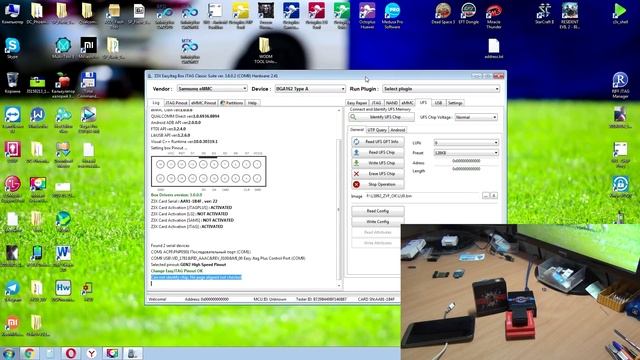Open the Partitions tab
Viewport: 640px width, 360px height.
[232, 103]
